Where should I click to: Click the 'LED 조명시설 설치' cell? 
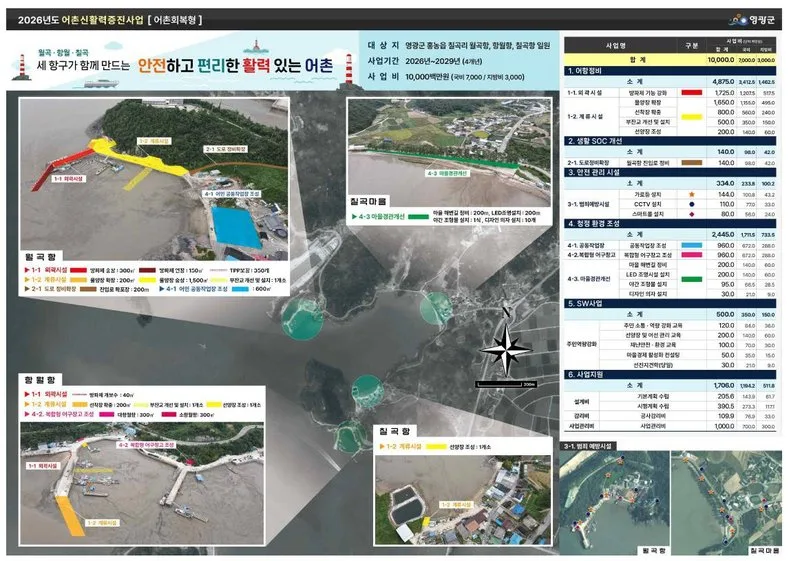click(648, 274)
